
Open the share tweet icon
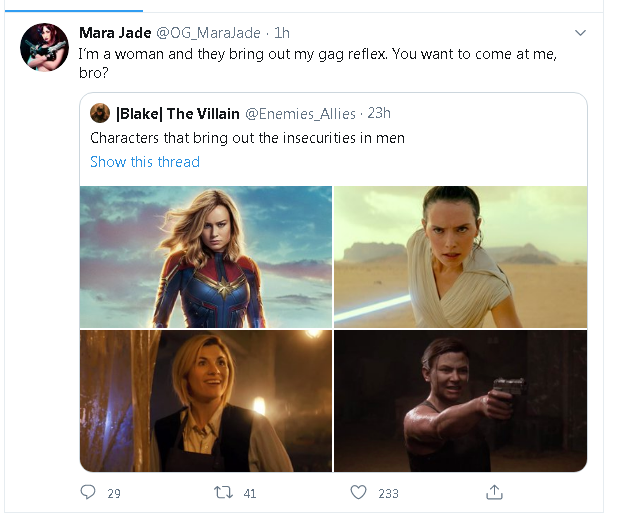tap(493, 492)
